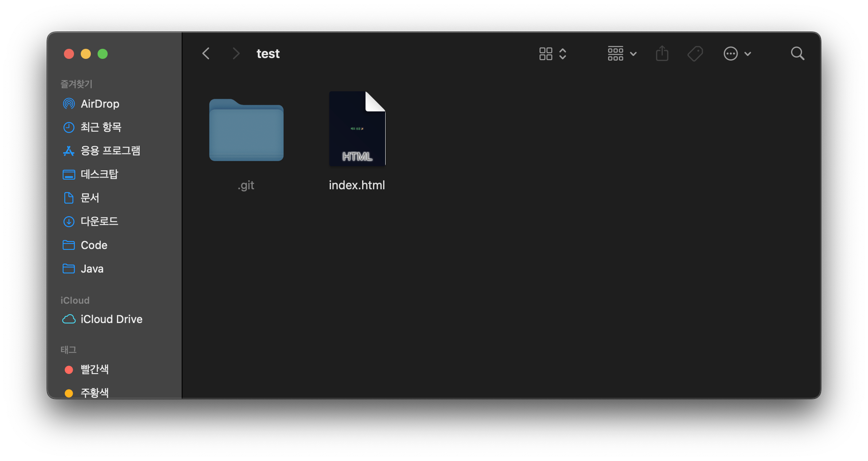The image size is (868, 461).
Task: Expand the ellipsis action menu
Action: (737, 53)
